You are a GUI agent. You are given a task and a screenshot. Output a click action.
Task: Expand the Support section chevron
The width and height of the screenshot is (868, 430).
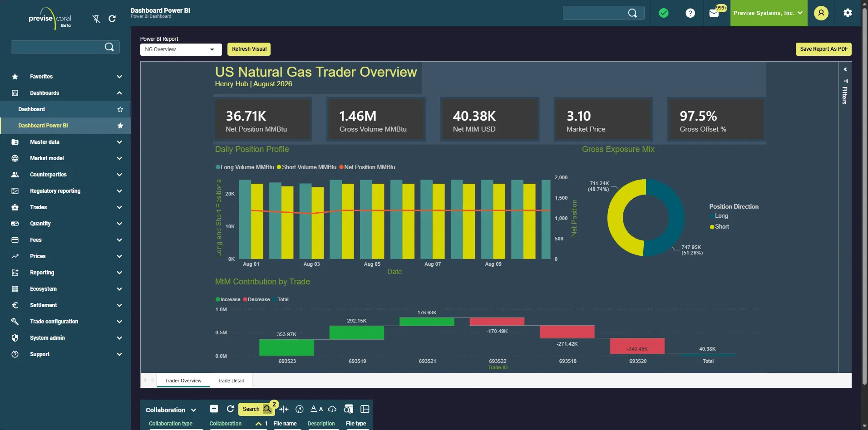pos(119,354)
